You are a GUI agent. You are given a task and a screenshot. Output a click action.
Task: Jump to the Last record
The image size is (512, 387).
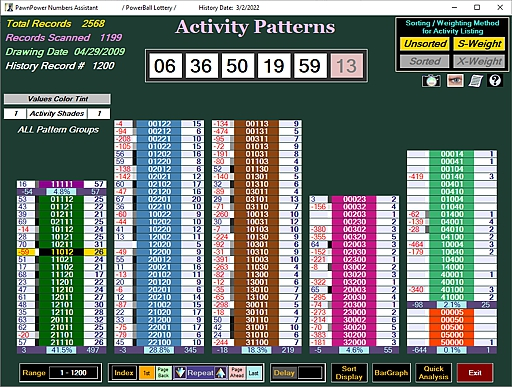(x=254, y=373)
